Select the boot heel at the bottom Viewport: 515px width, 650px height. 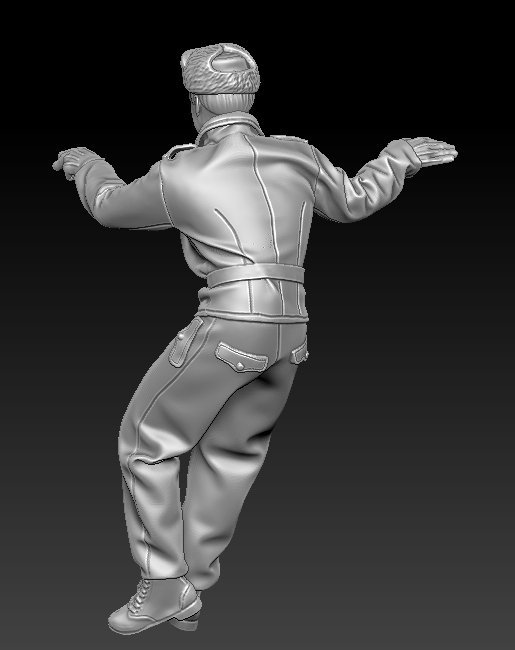click(x=186, y=621)
